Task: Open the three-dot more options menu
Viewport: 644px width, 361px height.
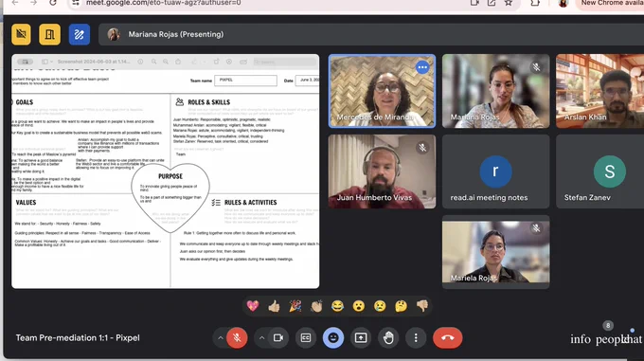Action: [416, 338]
